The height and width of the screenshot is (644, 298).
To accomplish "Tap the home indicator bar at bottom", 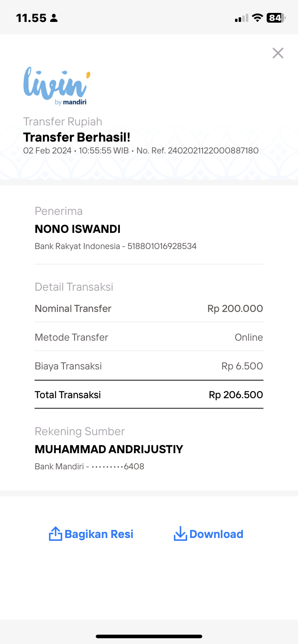I will 149,636.
